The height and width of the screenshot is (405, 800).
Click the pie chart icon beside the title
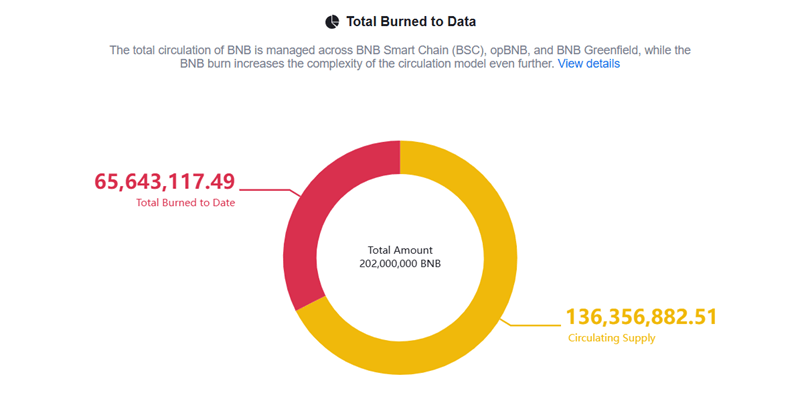coord(332,21)
